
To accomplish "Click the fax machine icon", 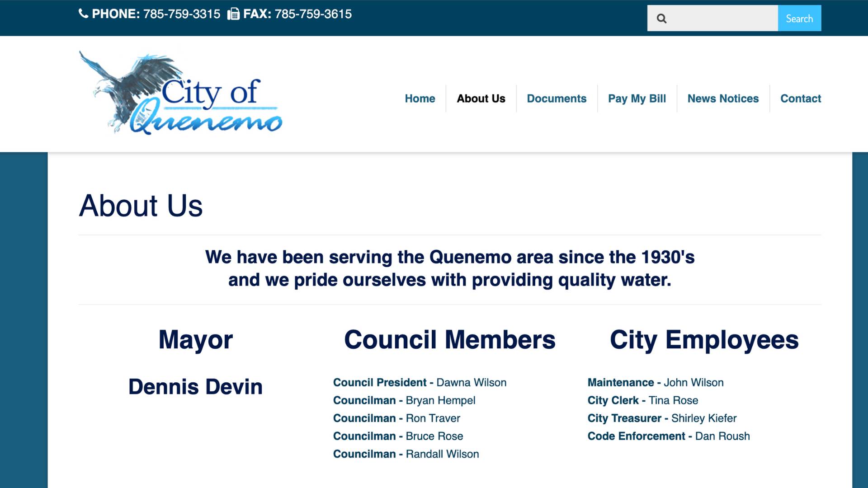I will [233, 14].
